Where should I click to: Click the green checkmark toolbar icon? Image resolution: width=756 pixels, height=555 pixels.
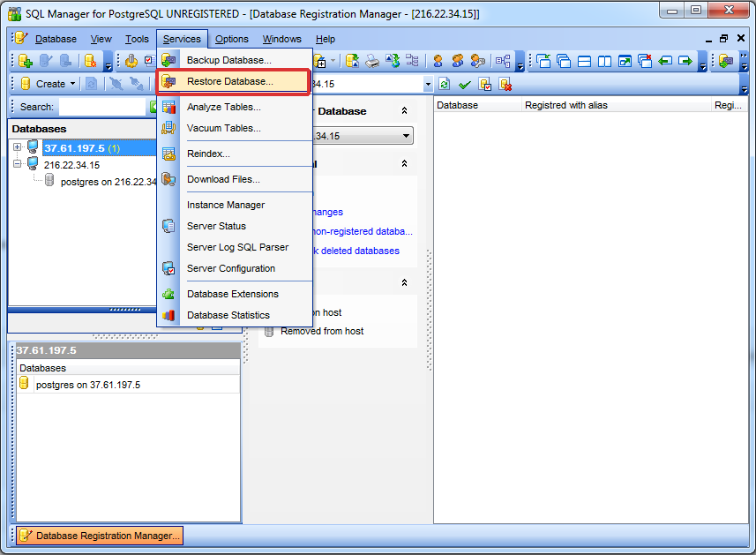point(464,84)
